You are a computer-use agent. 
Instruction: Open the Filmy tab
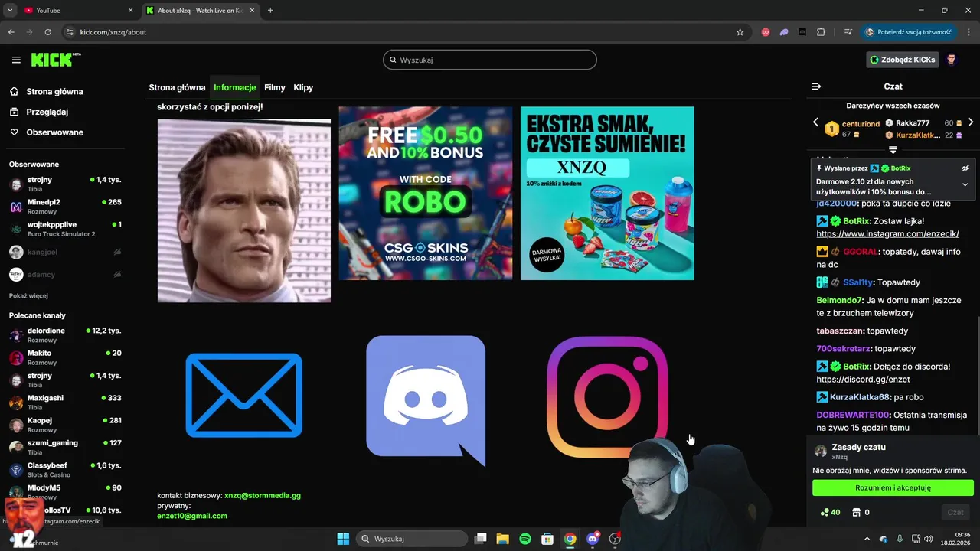click(x=275, y=87)
